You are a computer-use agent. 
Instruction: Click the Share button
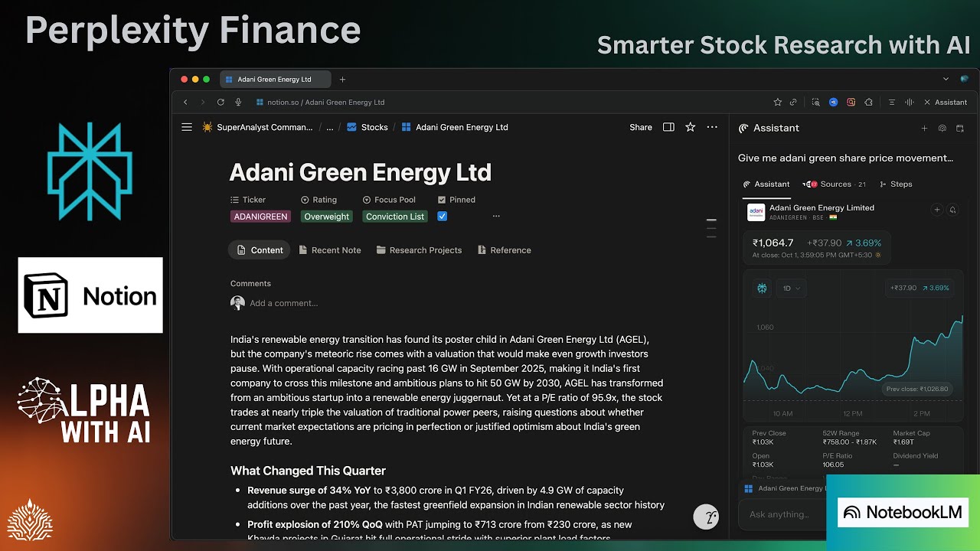641,127
